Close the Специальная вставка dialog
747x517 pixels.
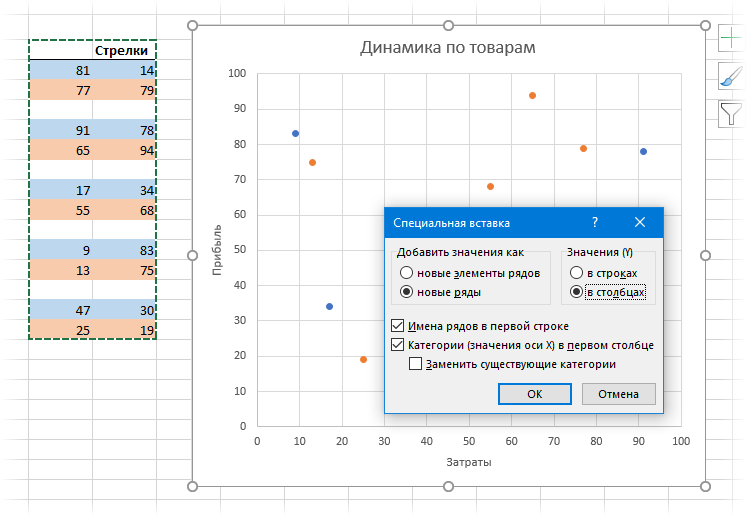pos(640,222)
